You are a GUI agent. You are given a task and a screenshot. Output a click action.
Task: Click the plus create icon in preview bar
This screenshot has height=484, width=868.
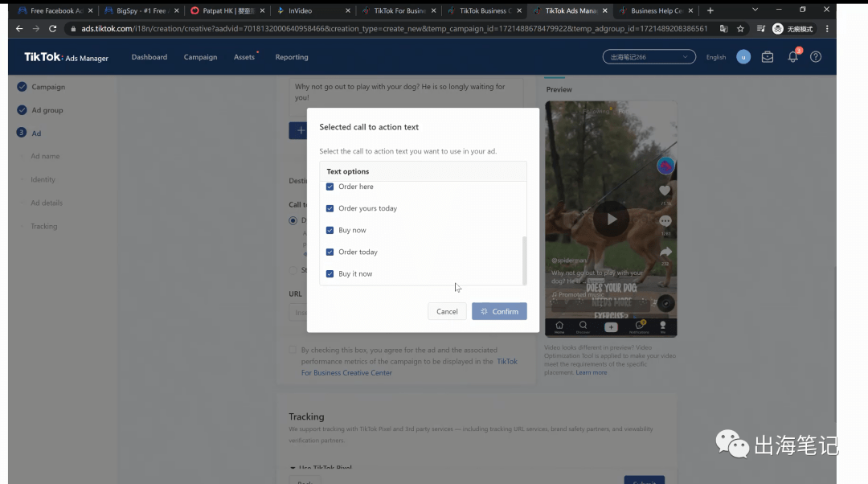tap(611, 327)
